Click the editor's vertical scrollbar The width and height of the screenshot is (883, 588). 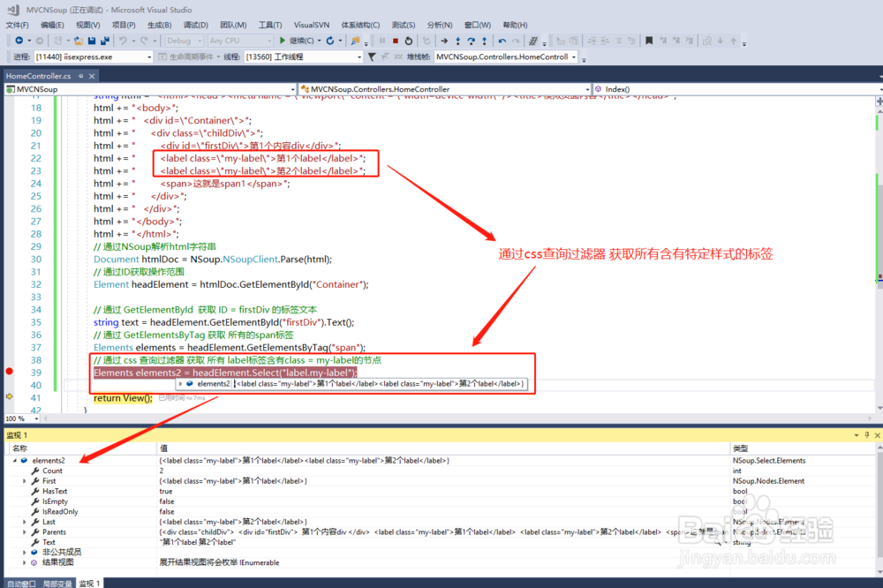point(878,265)
